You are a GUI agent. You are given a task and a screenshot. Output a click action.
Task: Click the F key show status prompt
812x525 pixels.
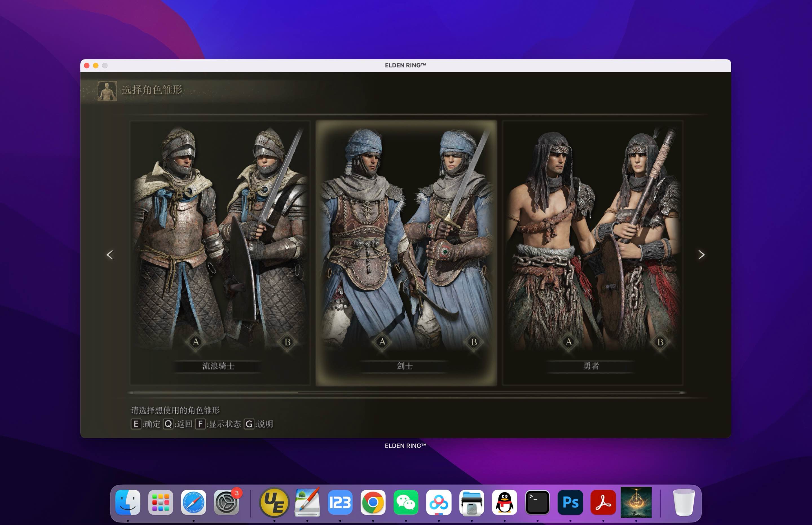click(218, 424)
